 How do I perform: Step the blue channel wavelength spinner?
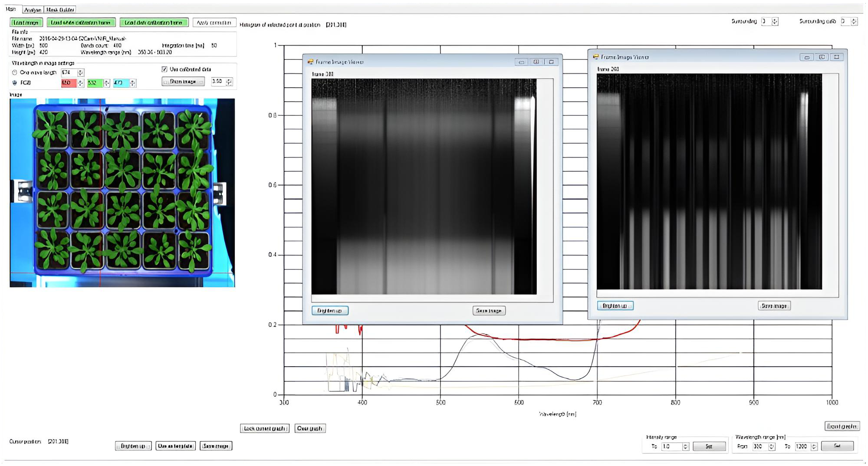click(x=133, y=83)
